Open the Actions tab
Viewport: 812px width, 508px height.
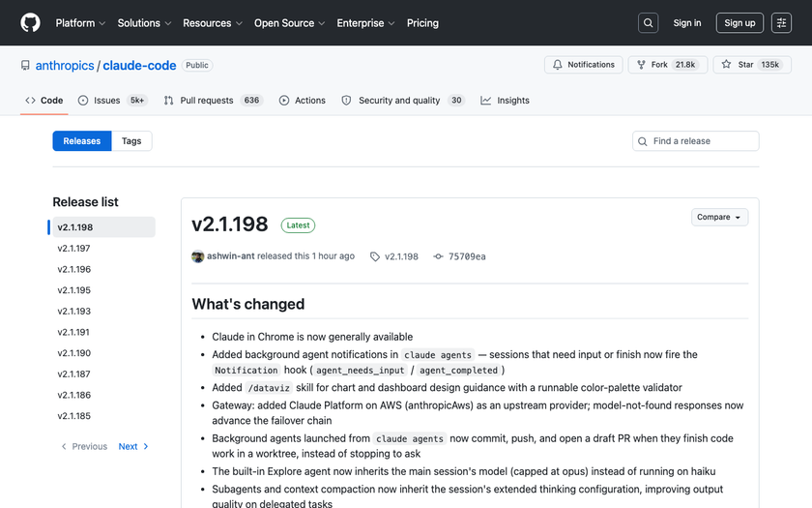click(303, 101)
